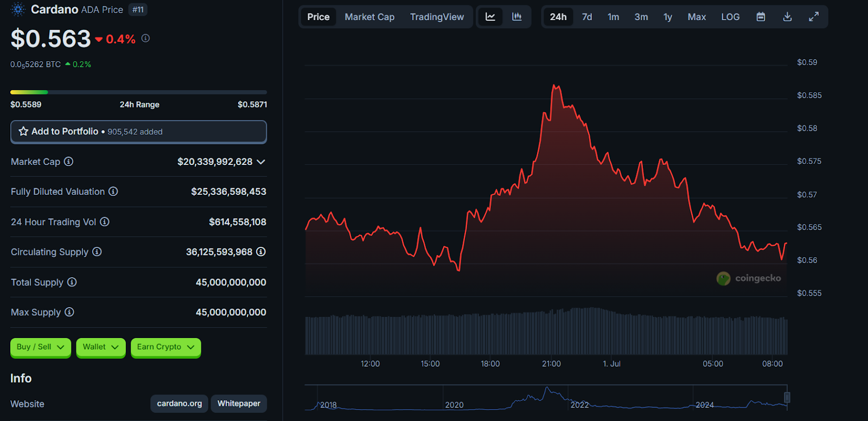Switch to TradingView tab

pyautogui.click(x=437, y=17)
